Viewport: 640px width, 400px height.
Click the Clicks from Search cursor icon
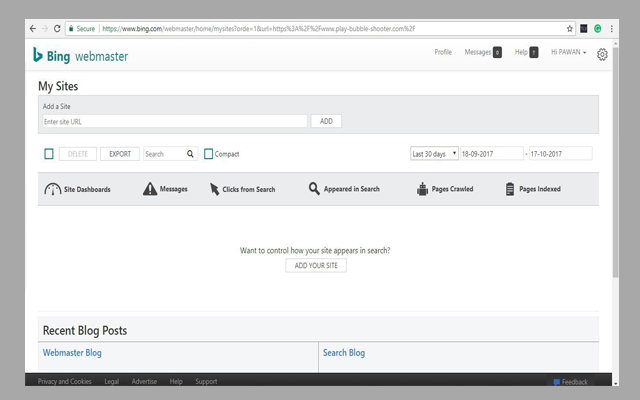[x=214, y=189]
